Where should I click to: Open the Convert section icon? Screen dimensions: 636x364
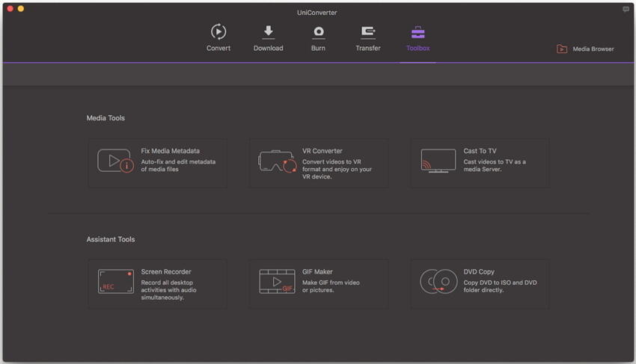coord(218,31)
